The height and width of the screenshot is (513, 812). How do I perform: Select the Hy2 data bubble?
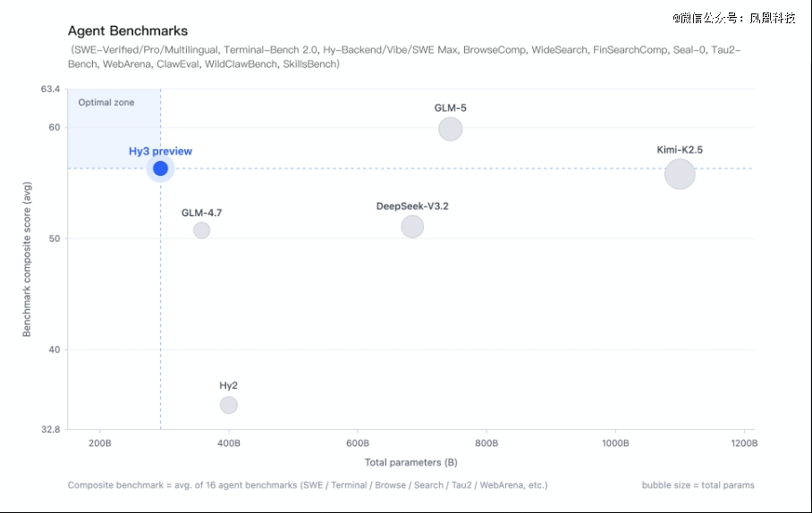point(229,405)
